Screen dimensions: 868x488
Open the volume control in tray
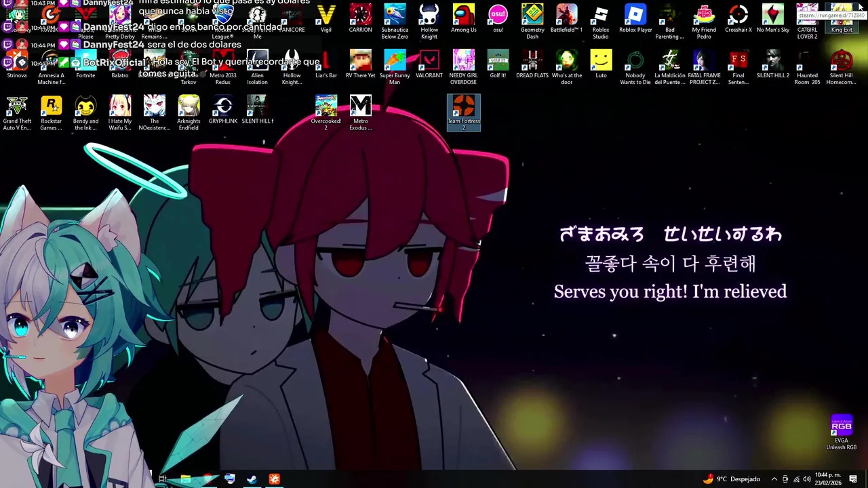[x=806, y=479]
